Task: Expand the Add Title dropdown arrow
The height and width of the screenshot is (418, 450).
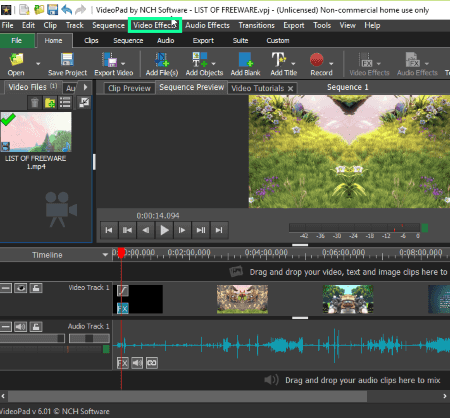Action: pos(293,64)
